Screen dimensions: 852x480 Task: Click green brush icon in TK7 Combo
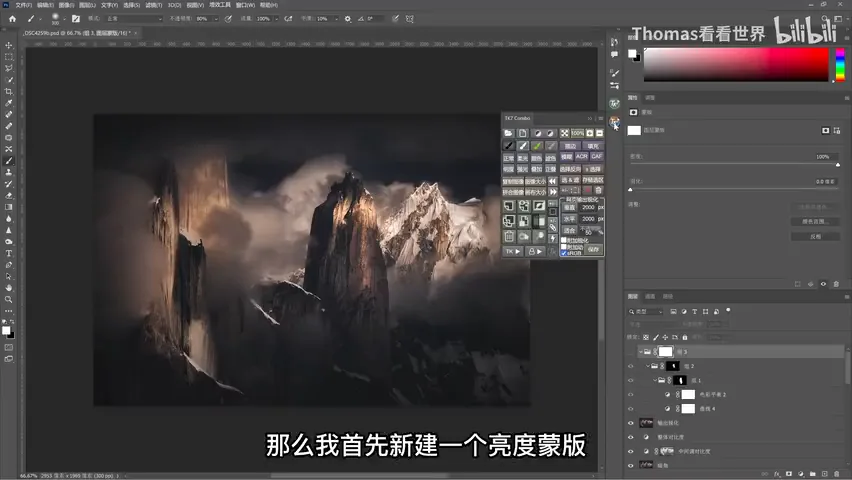(537, 146)
